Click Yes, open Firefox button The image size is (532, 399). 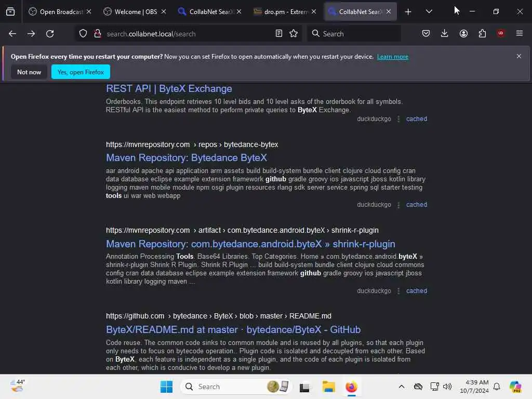81,72
